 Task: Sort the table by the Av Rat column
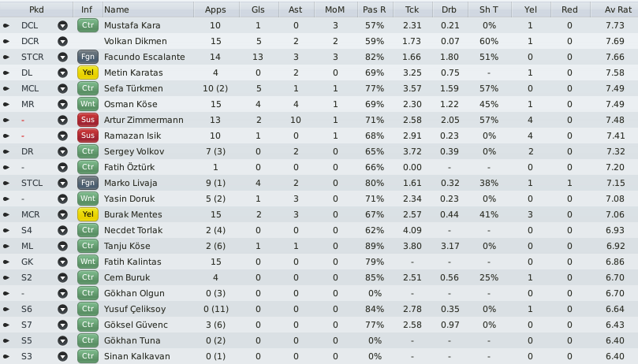pyautogui.click(x=617, y=9)
